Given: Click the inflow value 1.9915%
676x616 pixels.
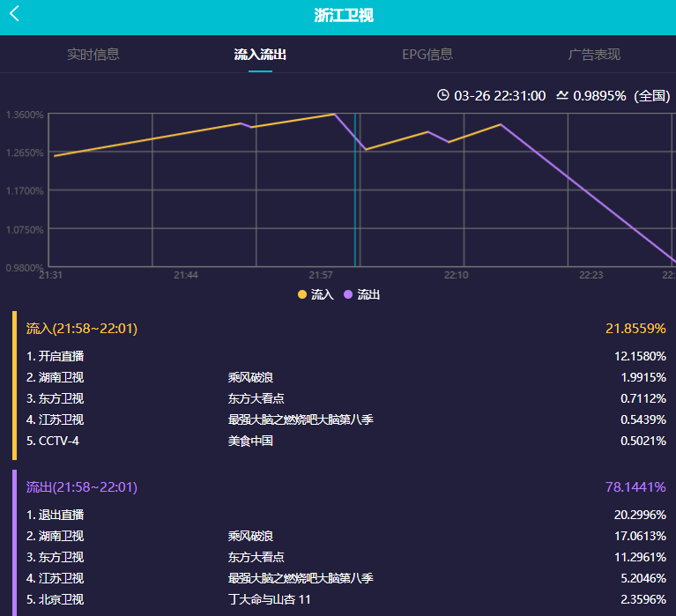Looking at the screenshot, I should (643, 377).
